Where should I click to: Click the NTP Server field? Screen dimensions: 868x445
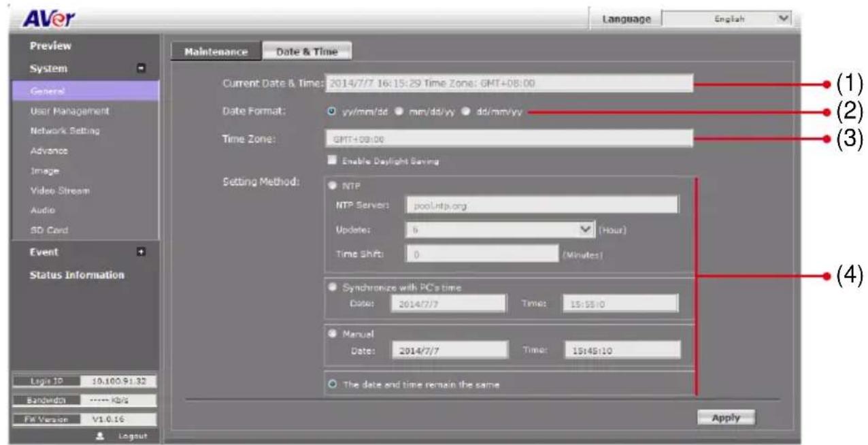[x=541, y=205]
